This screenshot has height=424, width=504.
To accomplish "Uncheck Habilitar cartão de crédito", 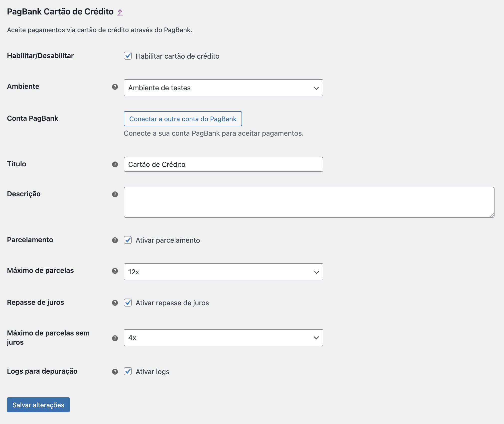I will point(128,56).
